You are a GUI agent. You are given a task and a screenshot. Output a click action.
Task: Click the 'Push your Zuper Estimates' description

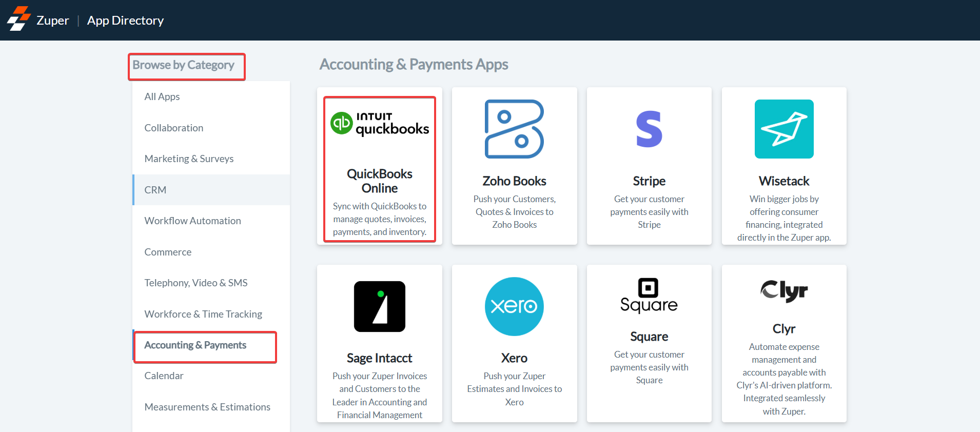coord(514,389)
